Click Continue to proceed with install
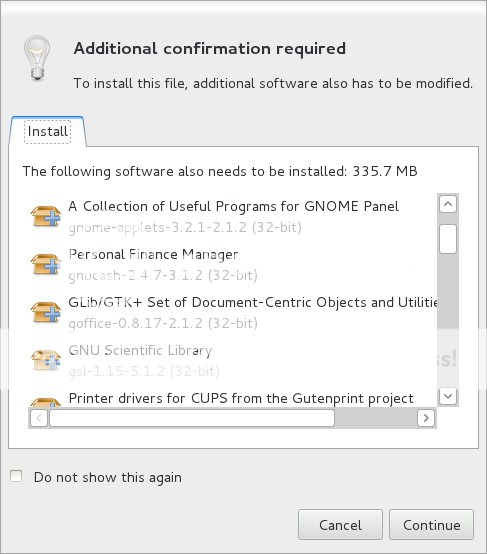 pos(432,525)
